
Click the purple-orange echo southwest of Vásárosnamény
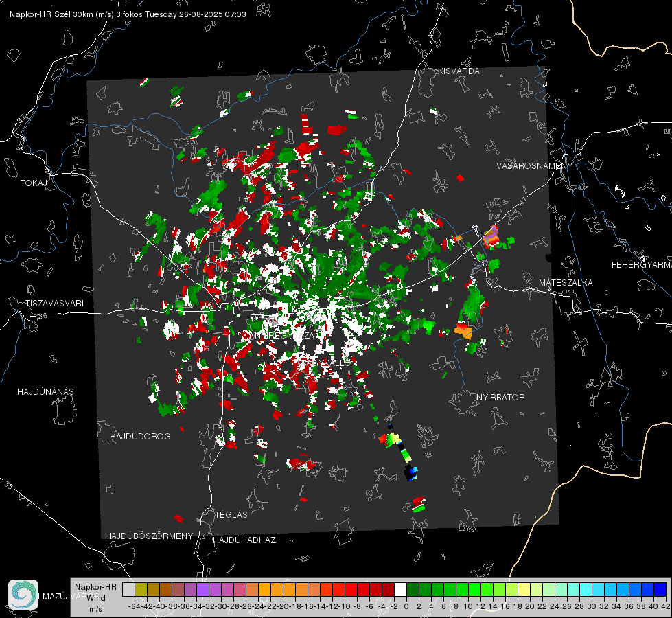point(491,236)
